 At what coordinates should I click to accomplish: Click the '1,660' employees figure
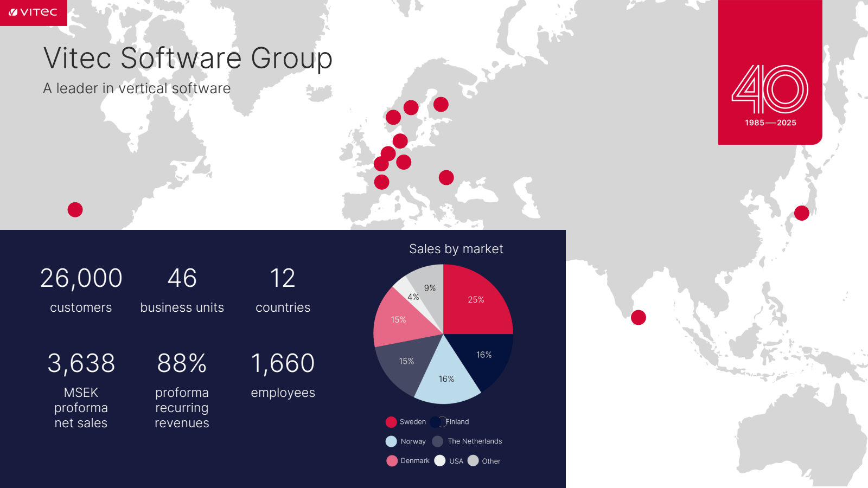tap(283, 364)
